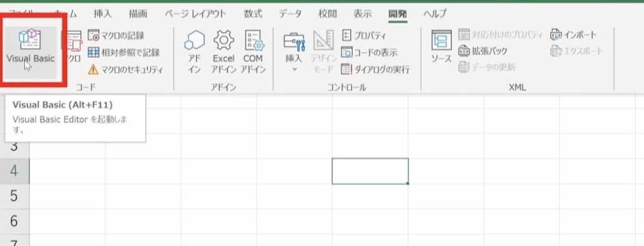Expand the 挿入 controls dropdown
This screenshot has width=644, height=246.
click(294, 52)
